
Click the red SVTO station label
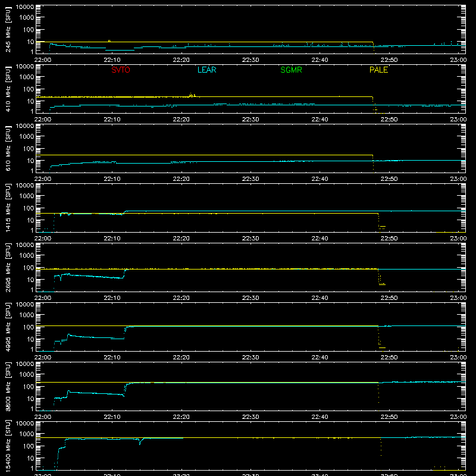(121, 70)
